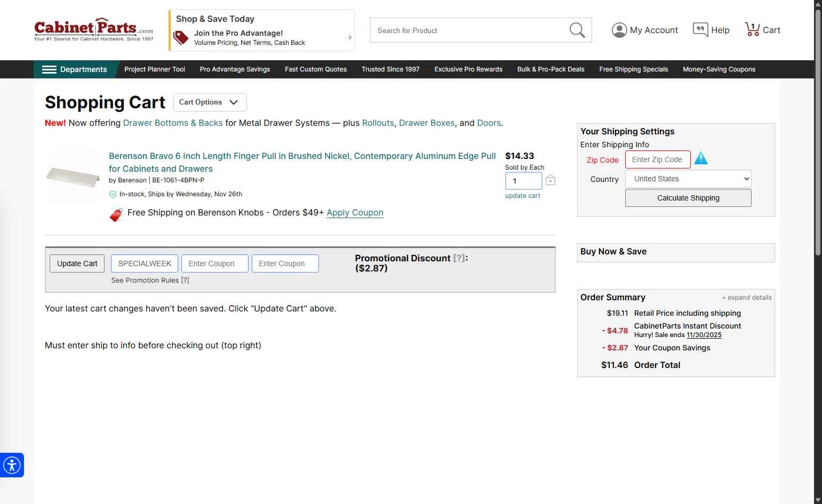The width and height of the screenshot is (822, 504).
Task: Open the Cart Options dropdown
Action: [210, 102]
